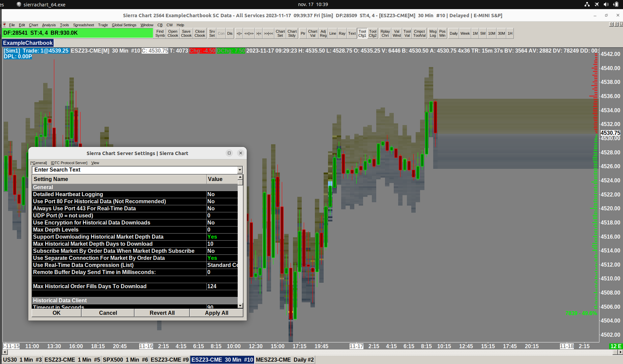Open the General menu in Server Settings
The width and height of the screenshot is (623, 364).
39,163
